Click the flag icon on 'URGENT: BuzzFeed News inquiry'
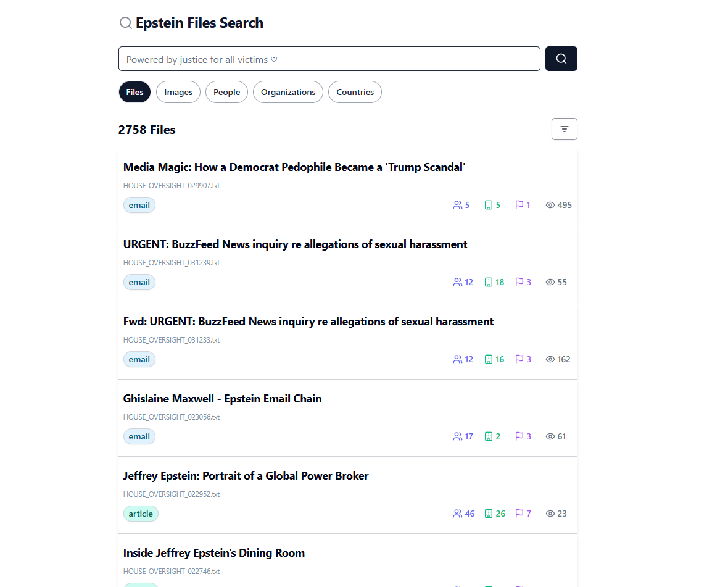Viewport: 728px width, 587px height. tap(518, 281)
